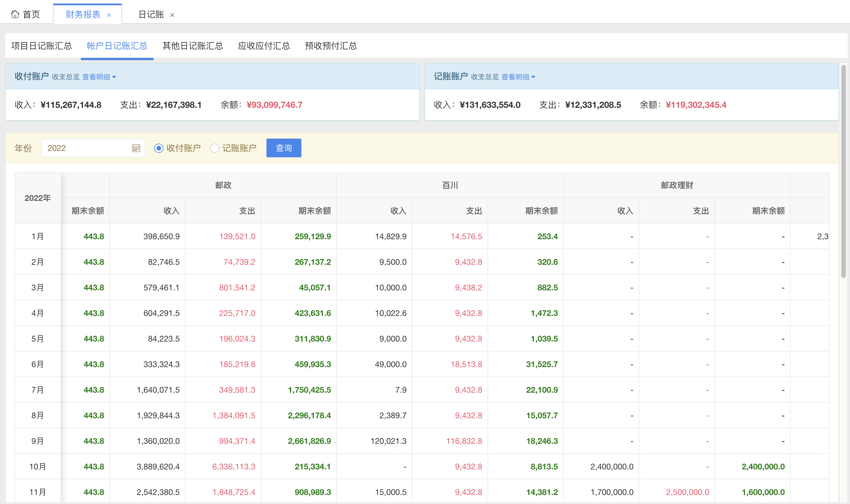
Task: Click 记账账户 income ¥131,633,554.0
Action: point(490,105)
